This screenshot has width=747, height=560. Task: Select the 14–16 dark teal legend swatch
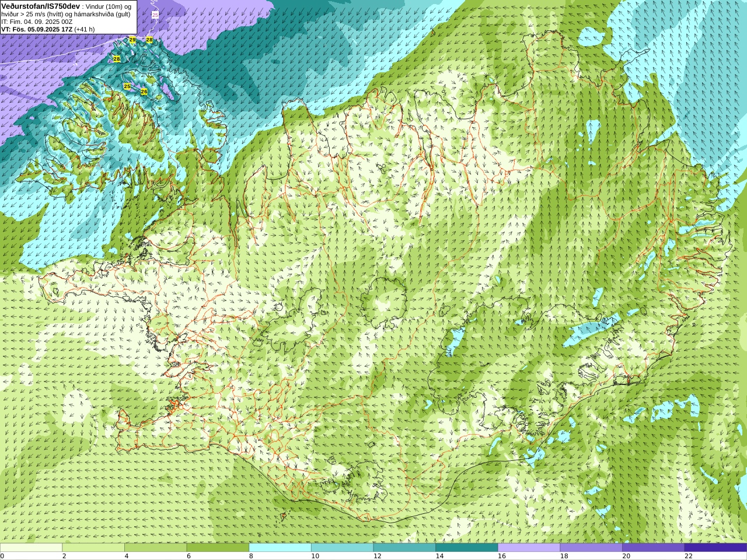(x=467, y=548)
